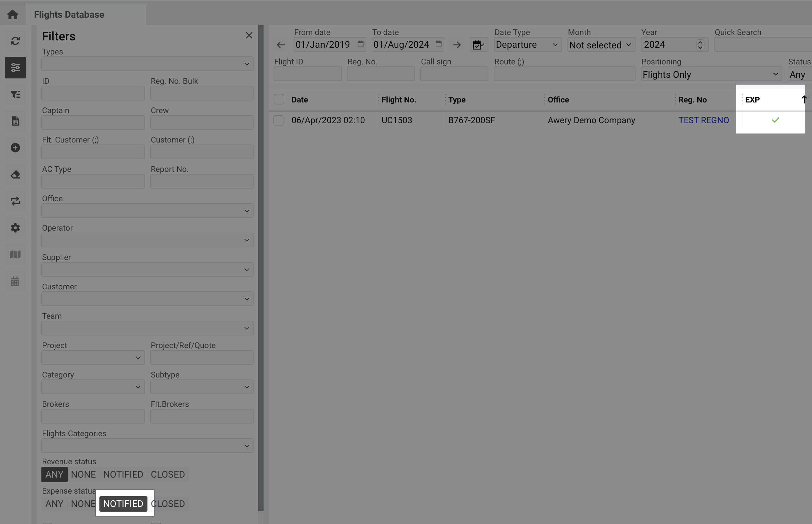This screenshot has width=812, height=524.
Task: Click the right arrow next period
Action: pyautogui.click(x=456, y=45)
